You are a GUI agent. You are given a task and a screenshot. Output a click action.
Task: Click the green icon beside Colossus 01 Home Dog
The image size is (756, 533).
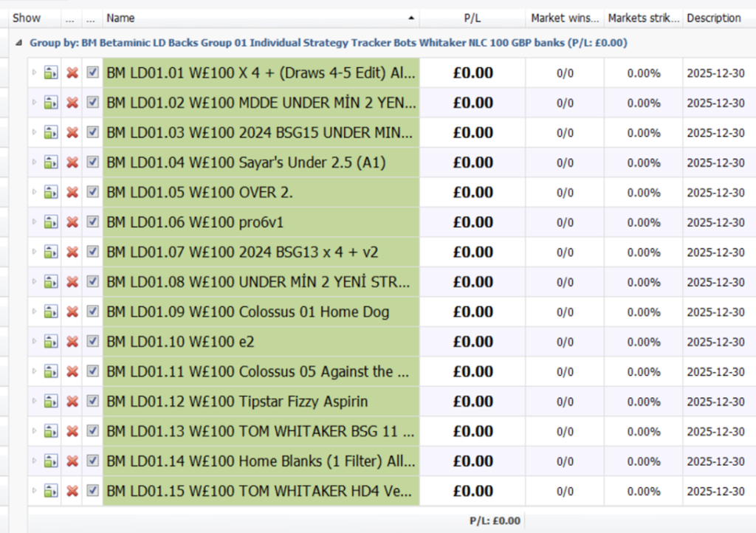point(50,312)
